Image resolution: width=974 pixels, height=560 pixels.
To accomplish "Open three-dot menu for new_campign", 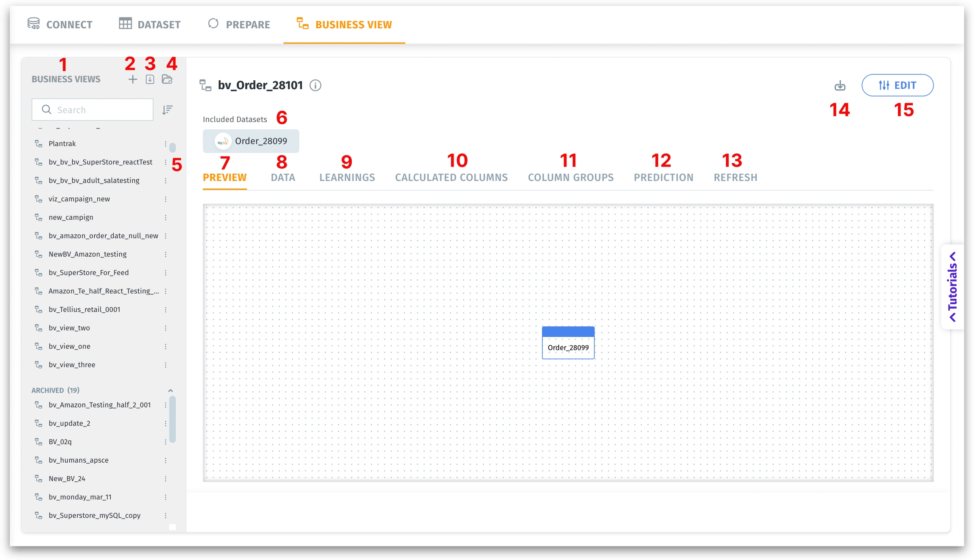I will (x=166, y=218).
